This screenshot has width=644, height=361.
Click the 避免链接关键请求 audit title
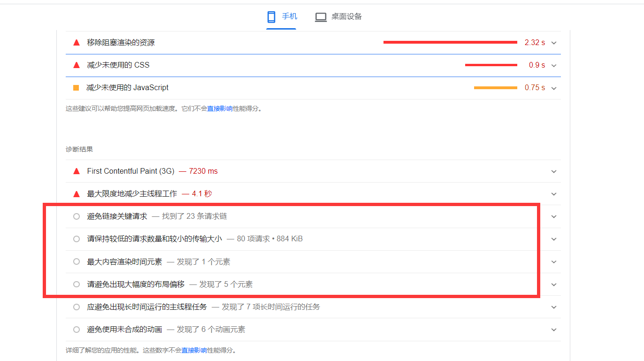[x=117, y=216]
